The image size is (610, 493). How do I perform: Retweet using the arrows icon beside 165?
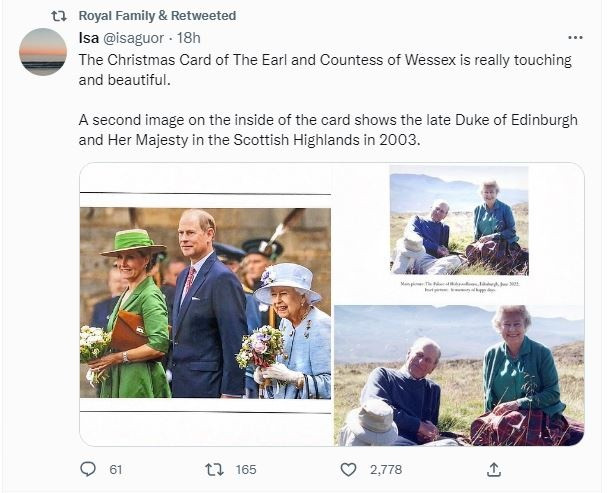(x=213, y=469)
